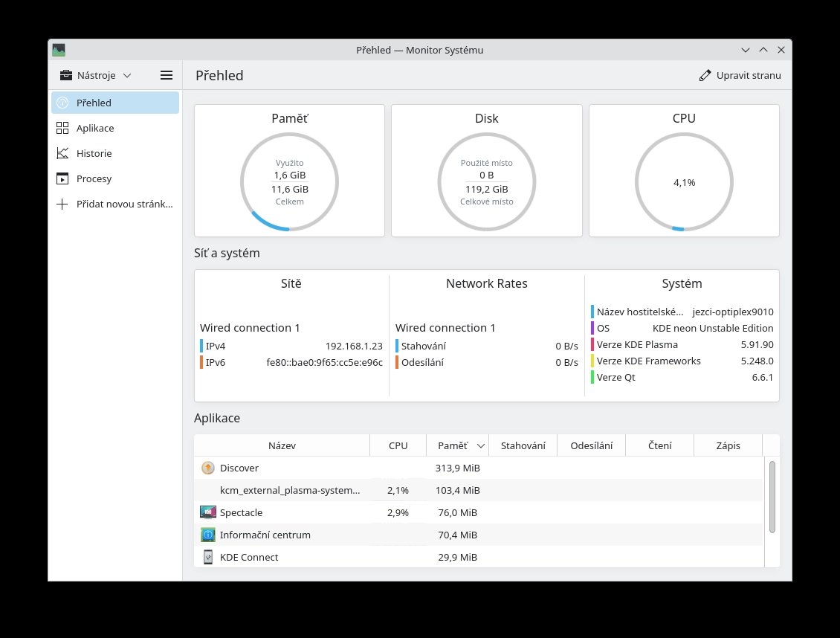Click the plus icon to add new page

tap(62, 204)
